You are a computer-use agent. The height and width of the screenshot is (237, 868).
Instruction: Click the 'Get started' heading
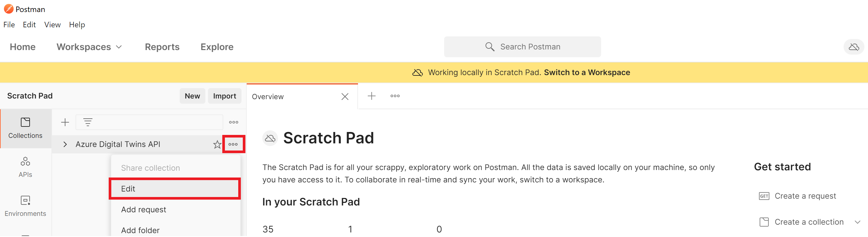pos(782,167)
